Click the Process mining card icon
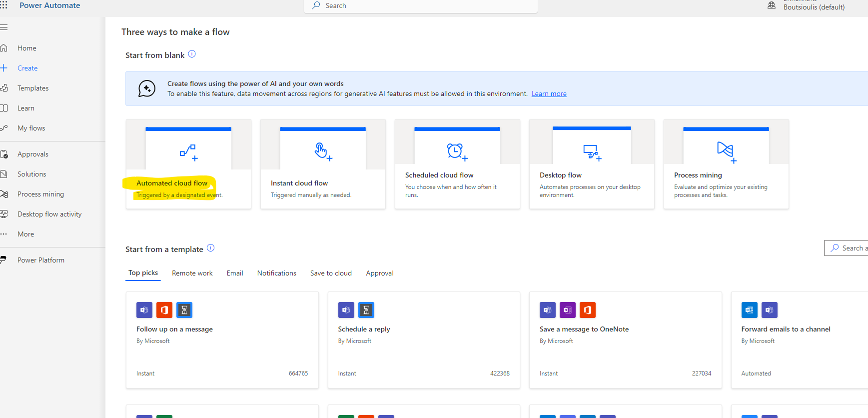Viewport: 868px width, 418px height. pos(727,152)
